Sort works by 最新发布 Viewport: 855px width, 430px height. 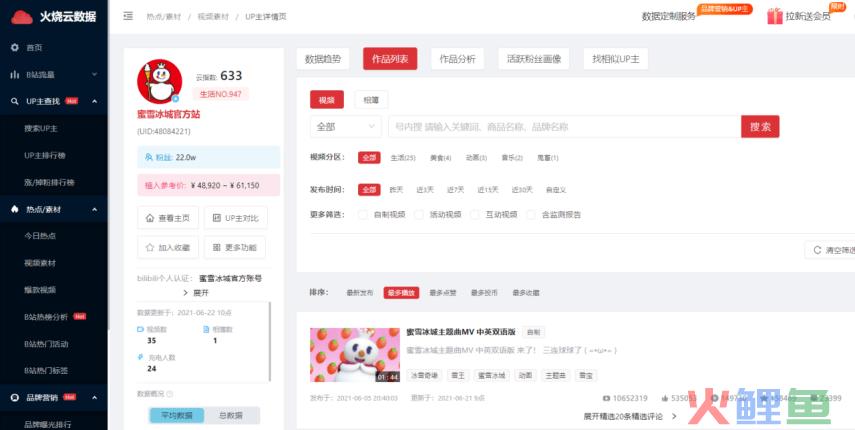[x=360, y=293]
